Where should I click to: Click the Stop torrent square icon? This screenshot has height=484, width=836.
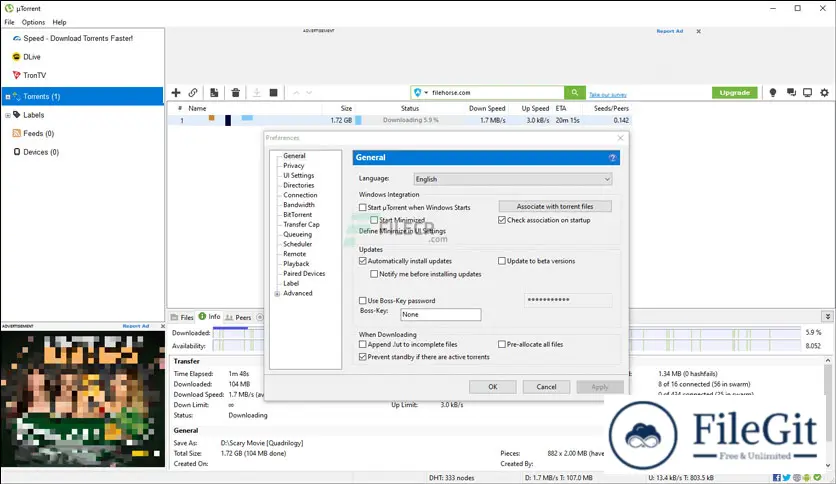(274, 93)
